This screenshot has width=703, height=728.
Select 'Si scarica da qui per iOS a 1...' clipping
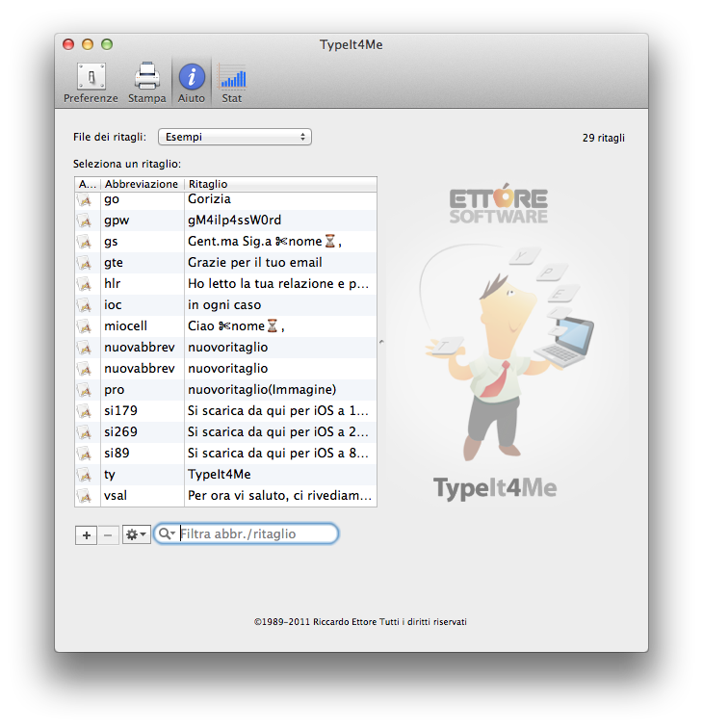[277, 411]
